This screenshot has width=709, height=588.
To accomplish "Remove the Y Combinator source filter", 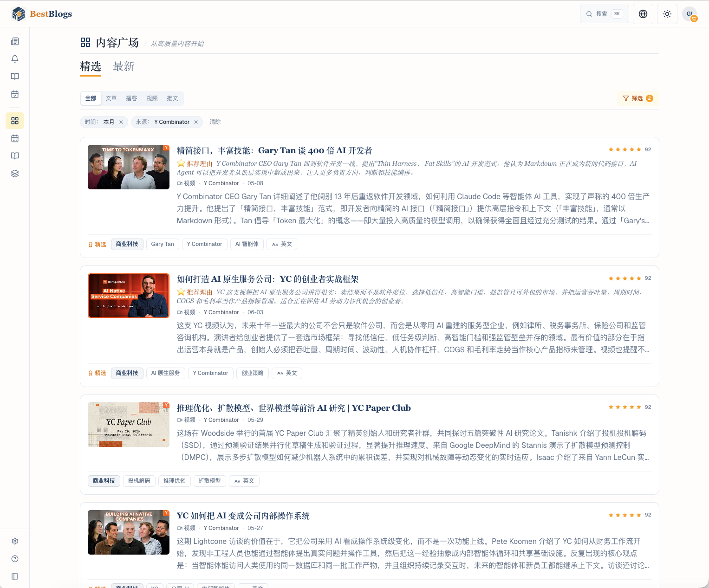I will coord(196,122).
